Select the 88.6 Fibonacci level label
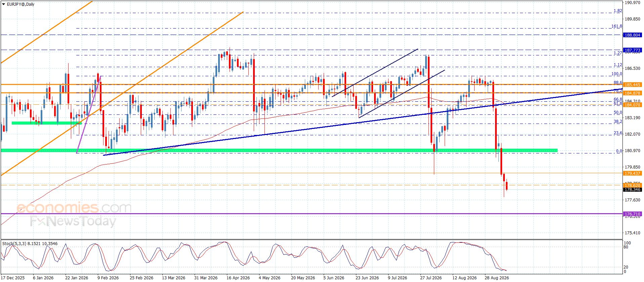 618,83
